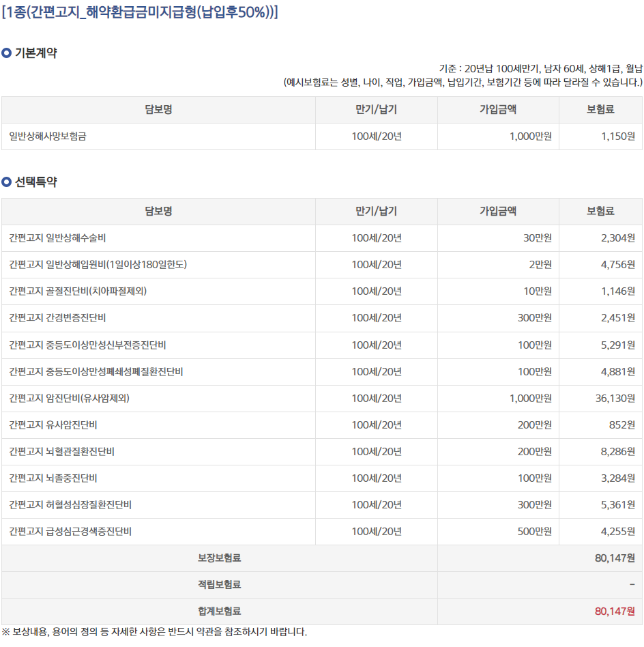
Task: Click the 적립보험료 label
Action: coord(220,584)
